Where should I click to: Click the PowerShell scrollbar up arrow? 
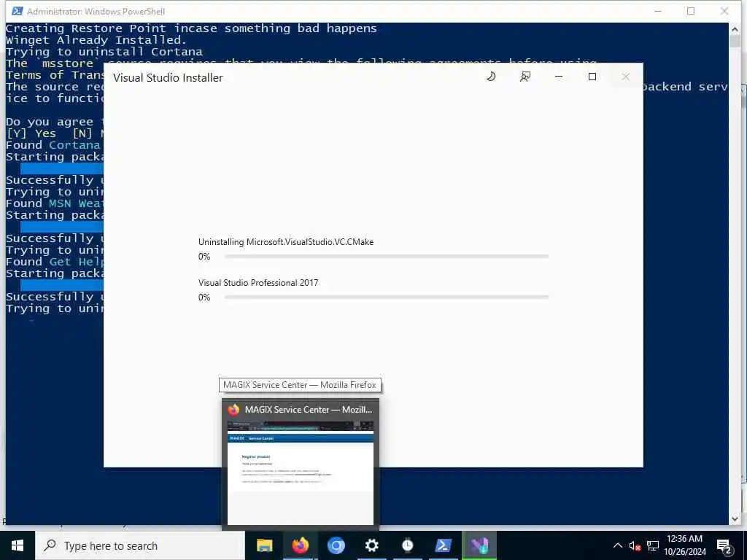(735, 29)
